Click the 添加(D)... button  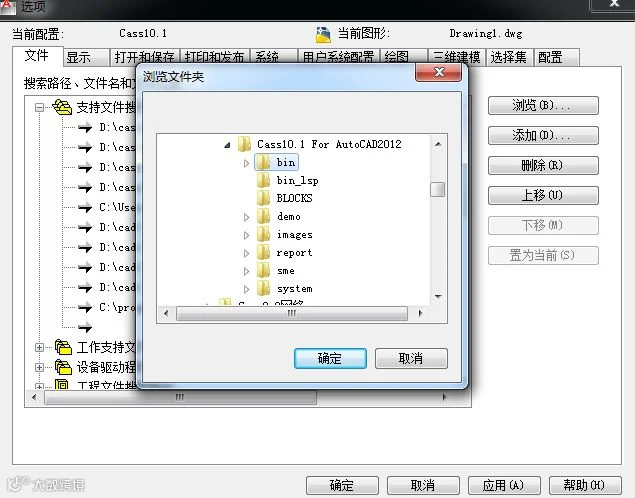pyautogui.click(x=543, y=135)
